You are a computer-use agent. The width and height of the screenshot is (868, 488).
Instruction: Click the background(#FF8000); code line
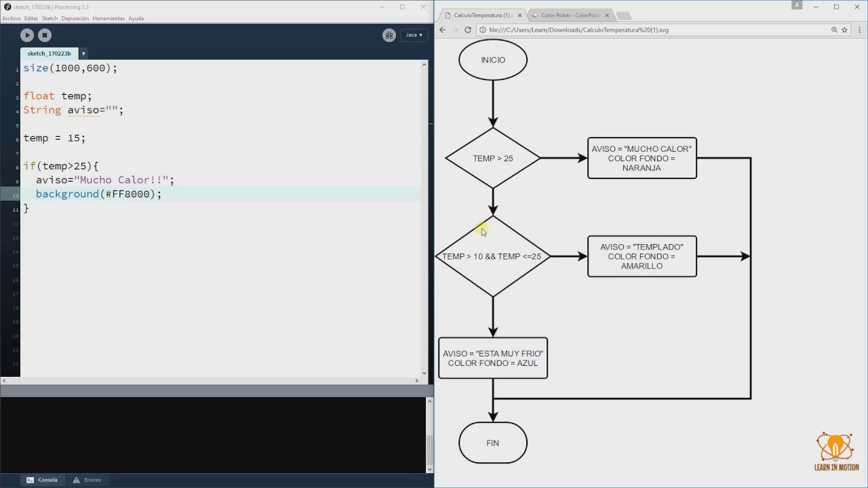(99, 194)
